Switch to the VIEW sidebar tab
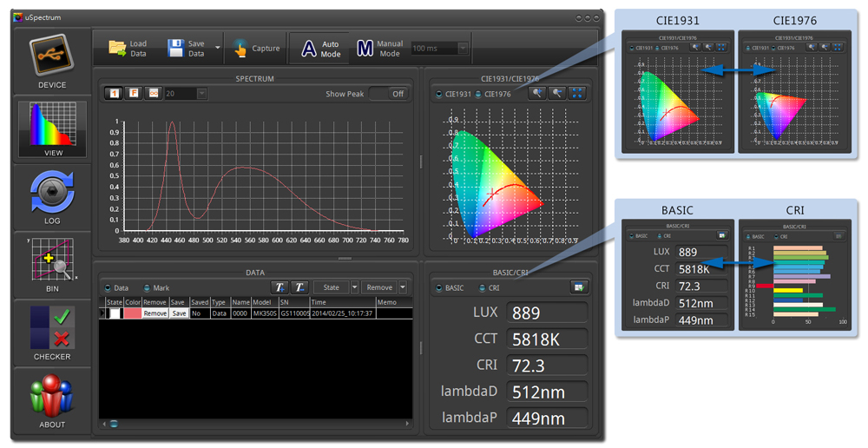 pos(52,128)
